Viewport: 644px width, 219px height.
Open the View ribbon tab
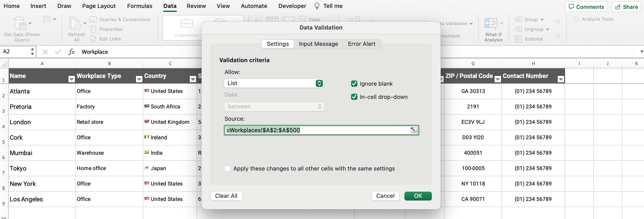223,6
